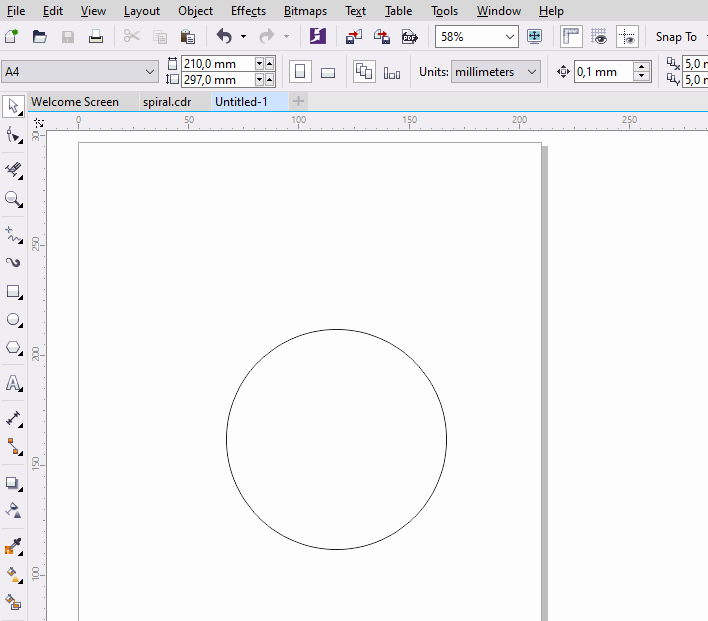Click the Print icon

click(x=96, y=37)
